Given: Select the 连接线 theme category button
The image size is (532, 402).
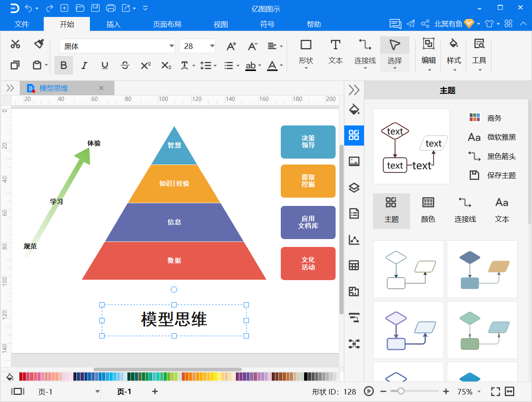Looking at the screenshot, I should pos(465,211).
